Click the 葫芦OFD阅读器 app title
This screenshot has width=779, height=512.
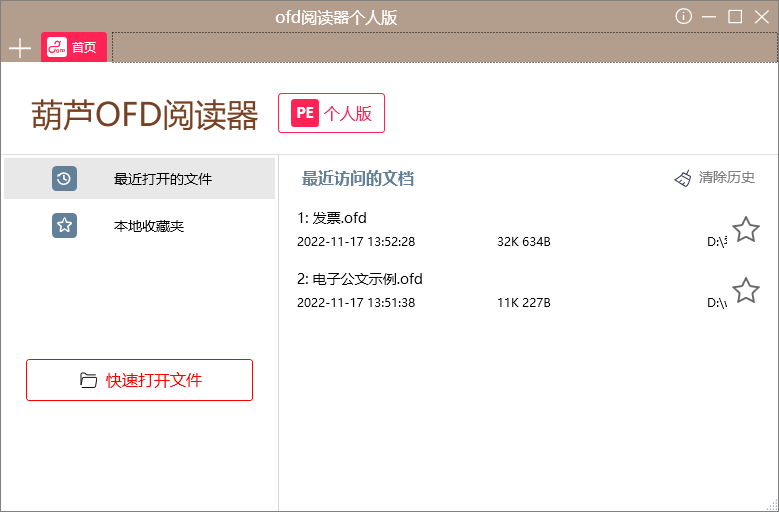coord(145,115)
